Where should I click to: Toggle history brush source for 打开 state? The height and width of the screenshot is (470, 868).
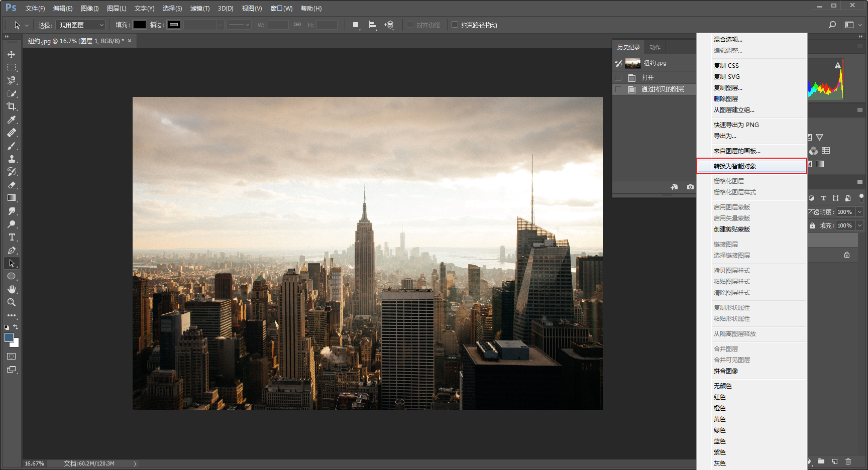point(618,78)
